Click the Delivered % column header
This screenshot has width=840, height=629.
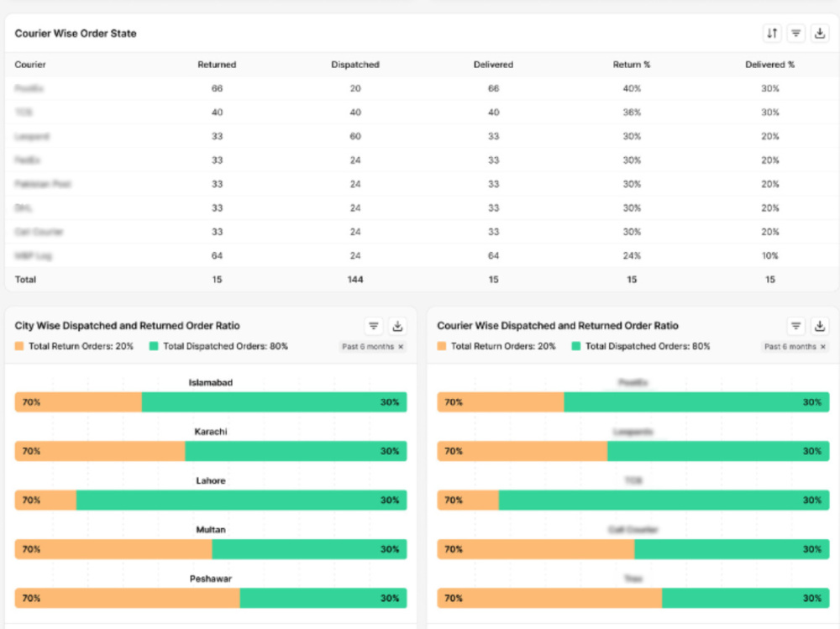tap(769, 65)
